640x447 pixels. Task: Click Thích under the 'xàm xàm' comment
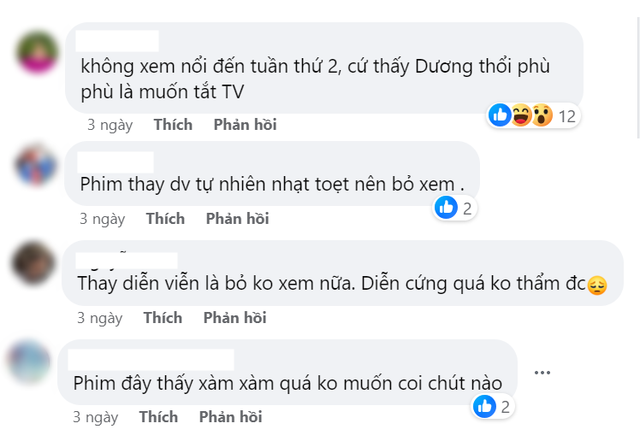pos(158,417)
